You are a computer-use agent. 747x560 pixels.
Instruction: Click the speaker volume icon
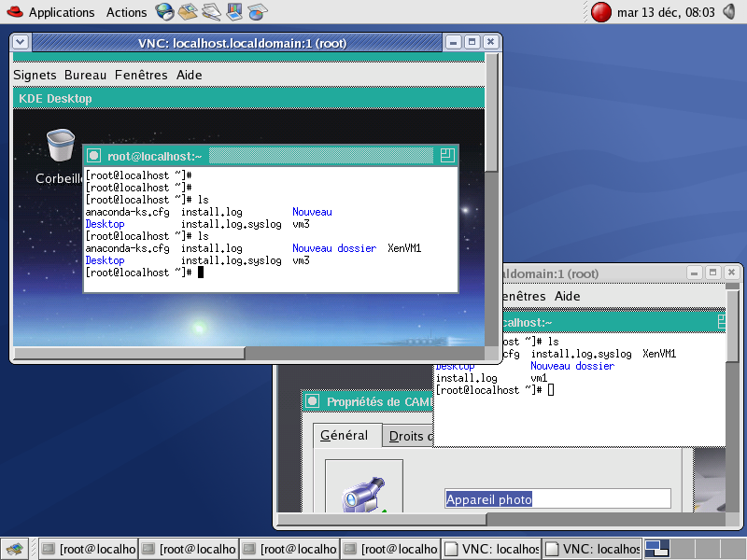(729, 12)
